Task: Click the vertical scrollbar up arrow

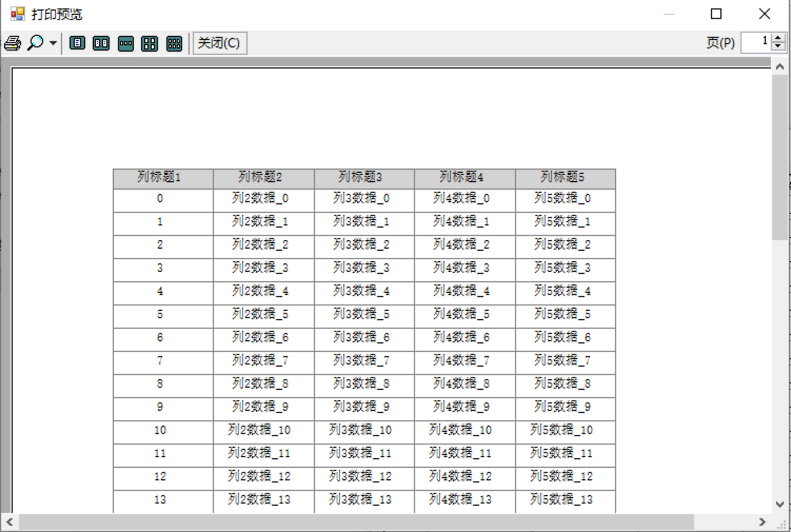Action: pyautogui.click(x=780, y=66)
